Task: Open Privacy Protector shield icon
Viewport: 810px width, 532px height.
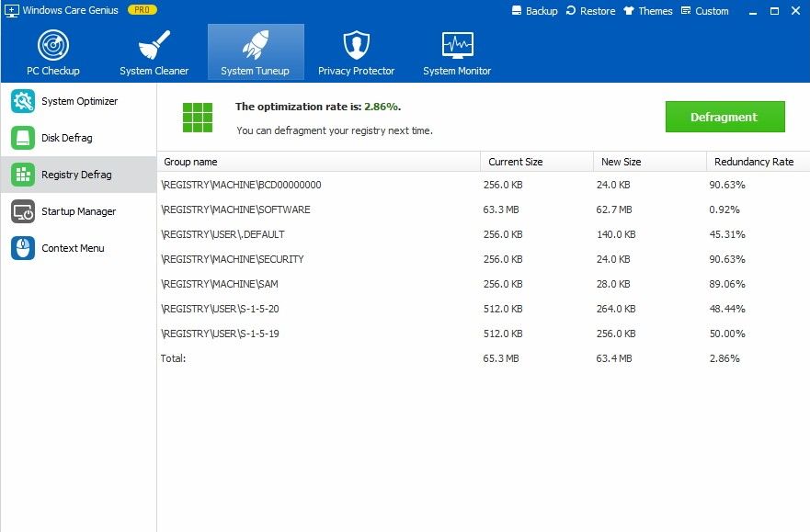Action: pos(357,45)
